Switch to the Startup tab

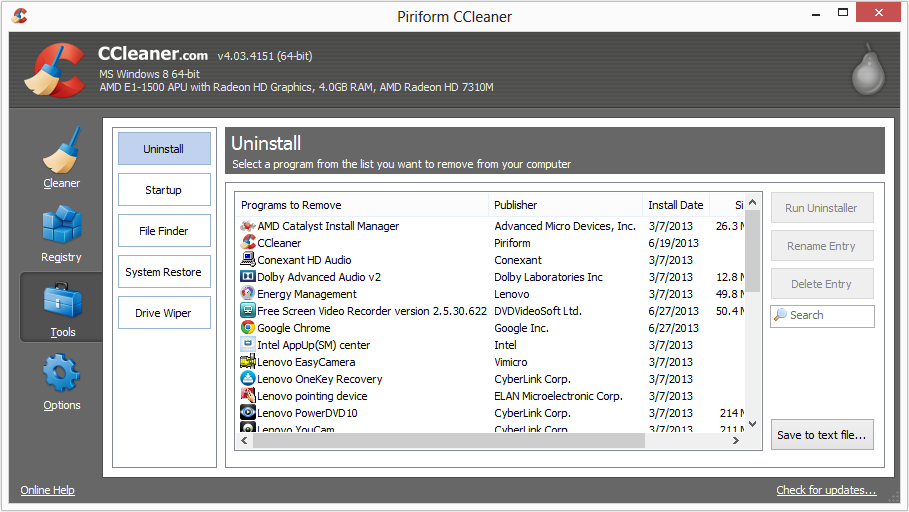[x=164, y=190]
